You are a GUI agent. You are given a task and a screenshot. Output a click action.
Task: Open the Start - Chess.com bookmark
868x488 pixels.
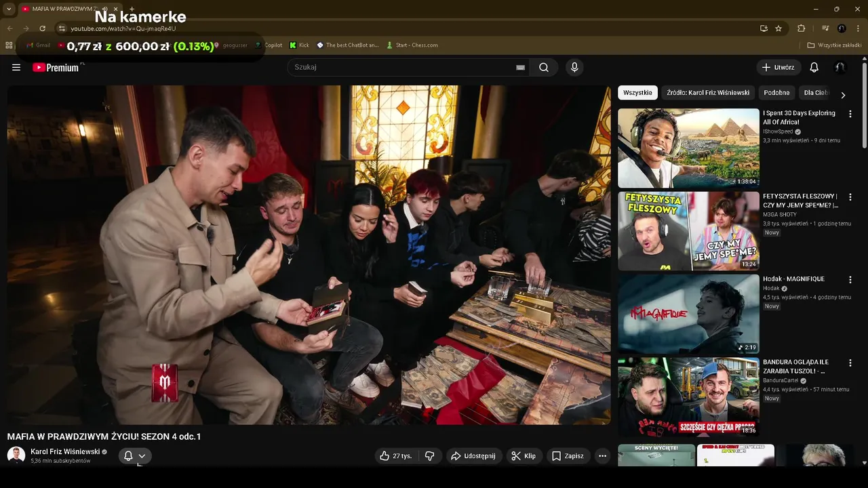pyautogui.click(x=412, y=45)
